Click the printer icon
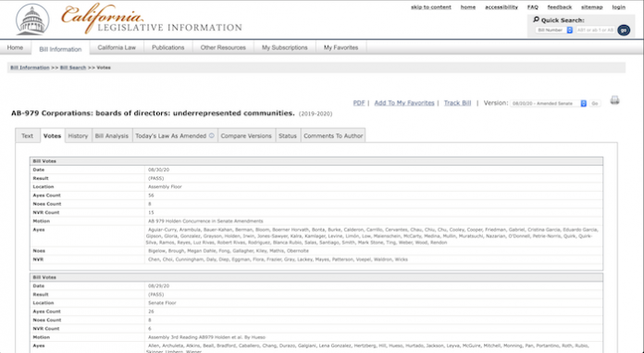 pyautogui.click(x=614, y=100)
